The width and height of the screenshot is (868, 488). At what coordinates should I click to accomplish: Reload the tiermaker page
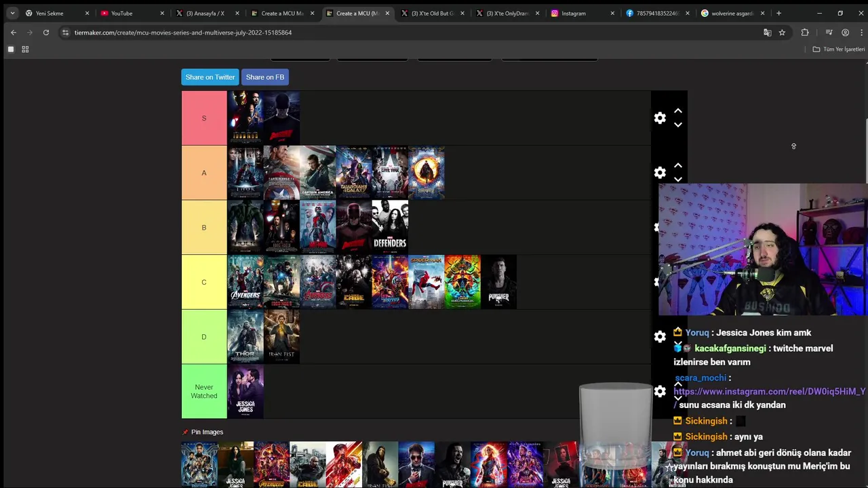(46, 33)
